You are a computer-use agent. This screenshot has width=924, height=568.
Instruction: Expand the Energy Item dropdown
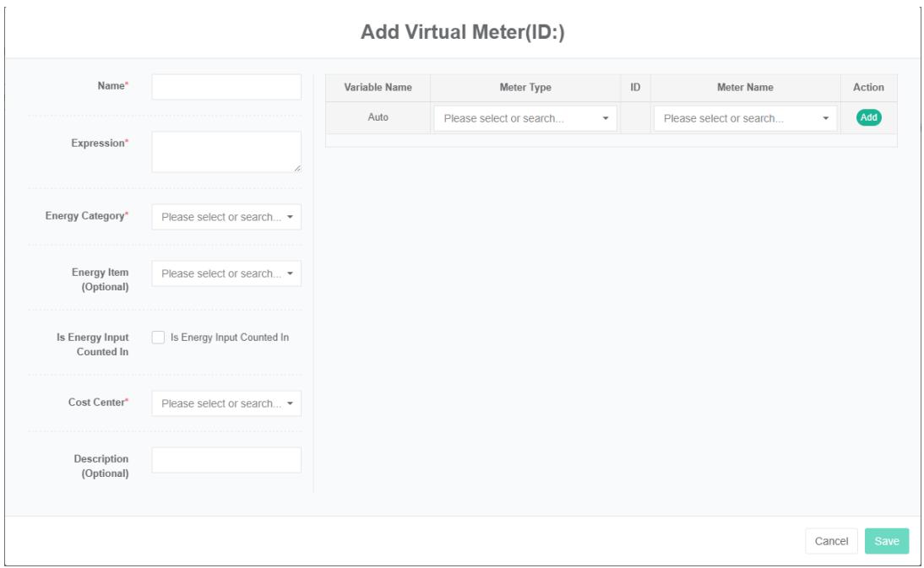pyautogui.click(x=226, y=273)
